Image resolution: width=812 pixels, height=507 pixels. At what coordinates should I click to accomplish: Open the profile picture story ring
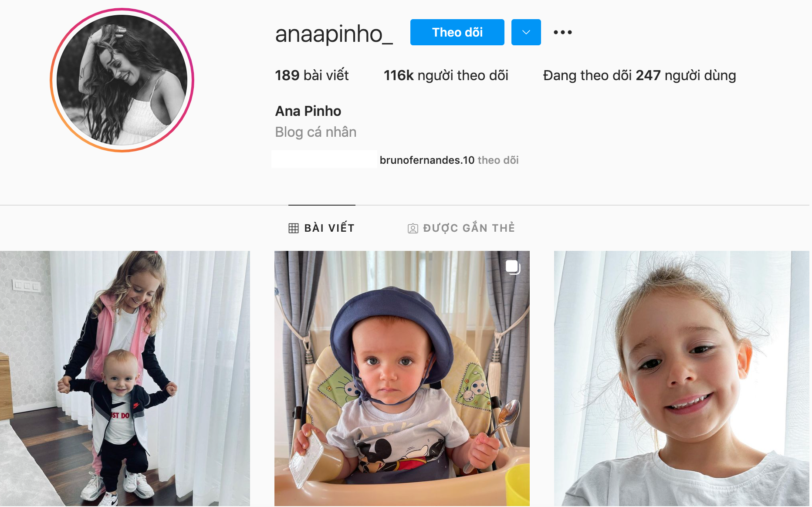(122, 80)
